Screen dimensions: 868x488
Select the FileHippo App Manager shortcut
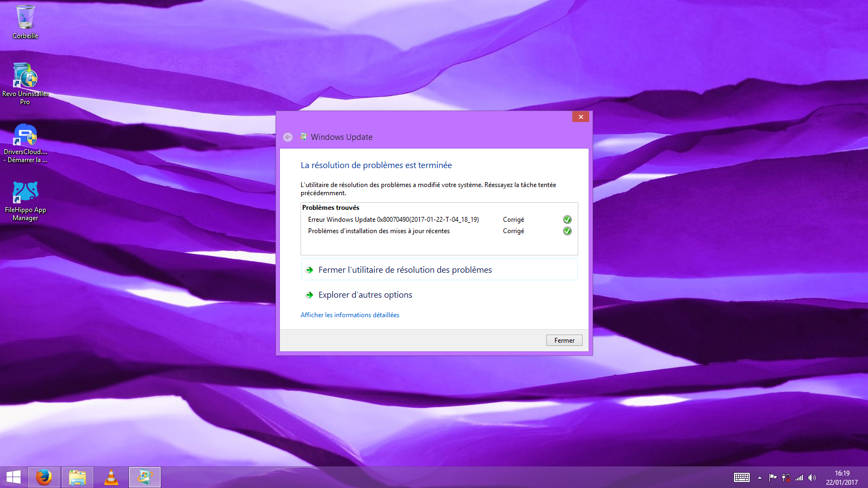point(25,201)
